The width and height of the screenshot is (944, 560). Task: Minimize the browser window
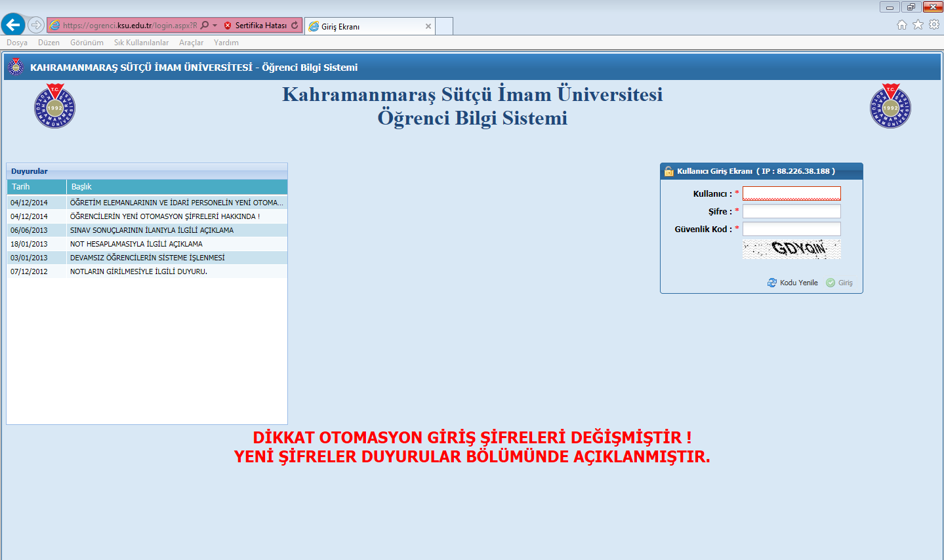click(x=890, y=7)
